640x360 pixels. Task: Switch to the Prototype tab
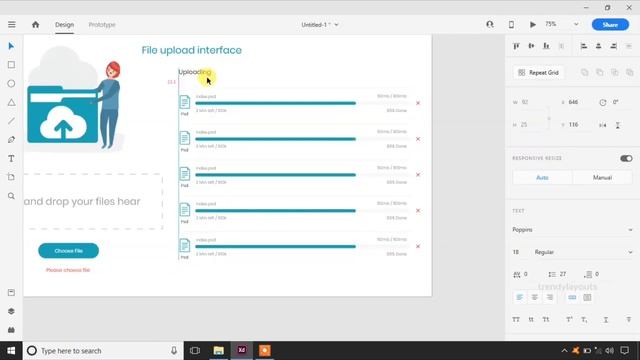click(102, 24)
